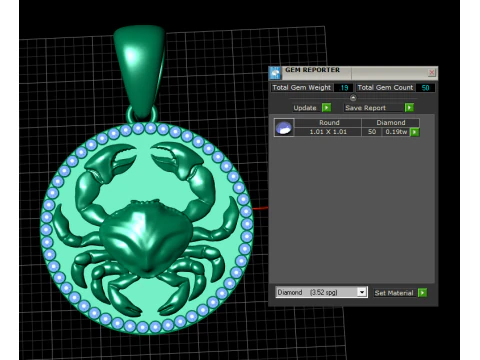Click the Total Gem Count label

(x=385, y=88)
